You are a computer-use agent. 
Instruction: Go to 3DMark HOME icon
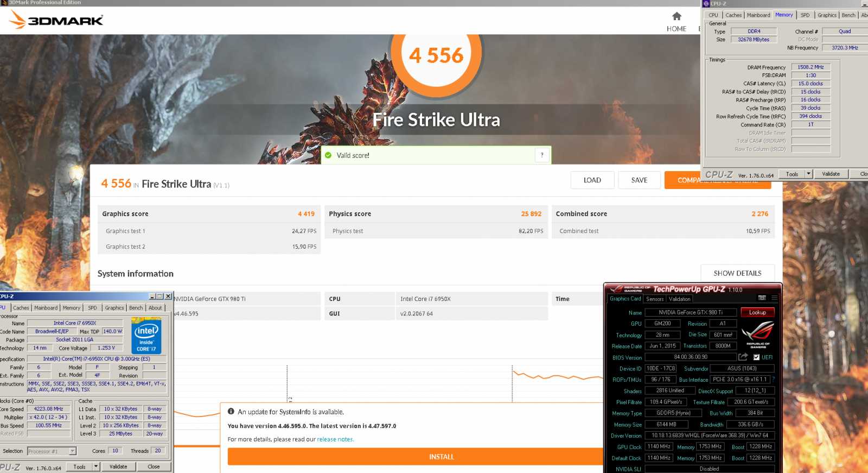tap(676, 16)
